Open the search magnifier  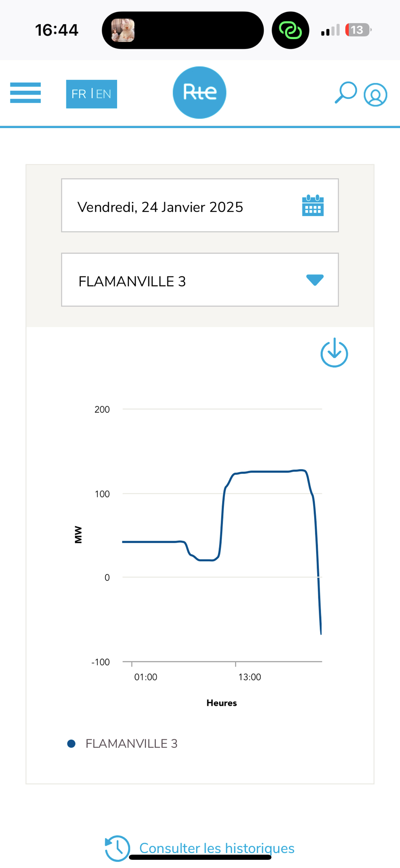(345, 92)
